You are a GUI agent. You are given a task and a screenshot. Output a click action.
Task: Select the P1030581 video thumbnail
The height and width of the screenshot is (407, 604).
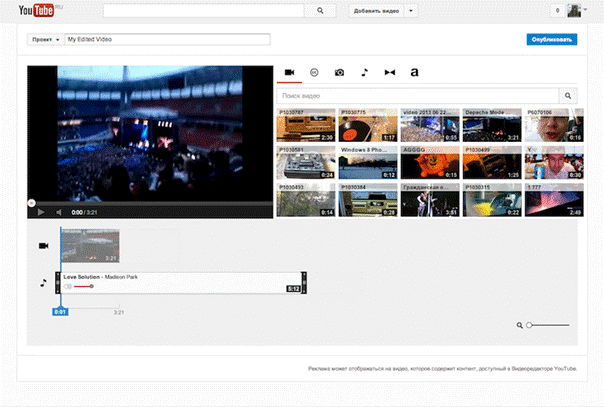pos(306,162)
